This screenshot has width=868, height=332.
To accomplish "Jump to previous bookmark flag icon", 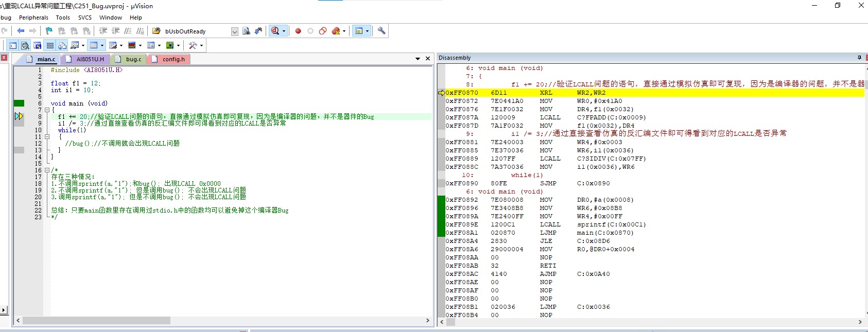I will 62,31.
